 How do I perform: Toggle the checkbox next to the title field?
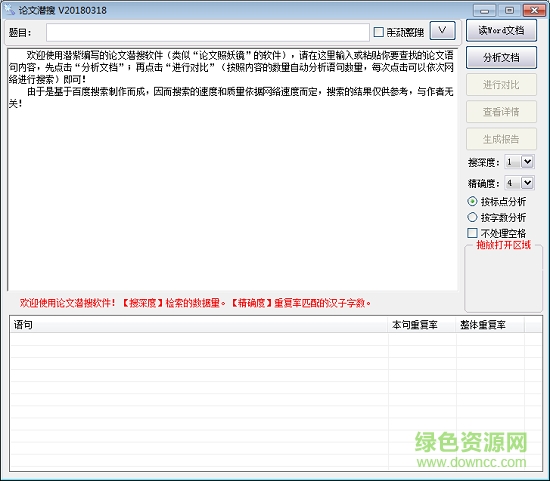click(x=378, y=32)
